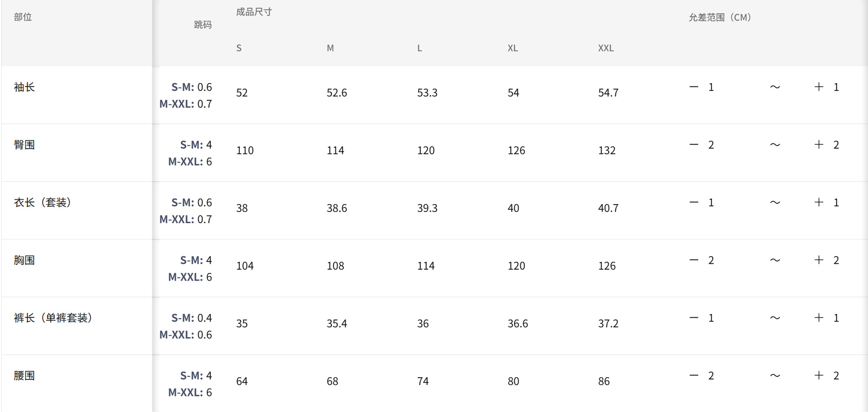Click the 袖长 row label
The image size is (868, 412).
point(24,87)
